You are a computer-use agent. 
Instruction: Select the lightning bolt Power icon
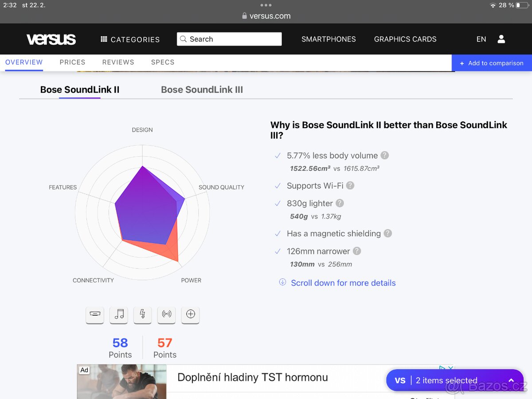pyautogui.click(x=142, y=315)
